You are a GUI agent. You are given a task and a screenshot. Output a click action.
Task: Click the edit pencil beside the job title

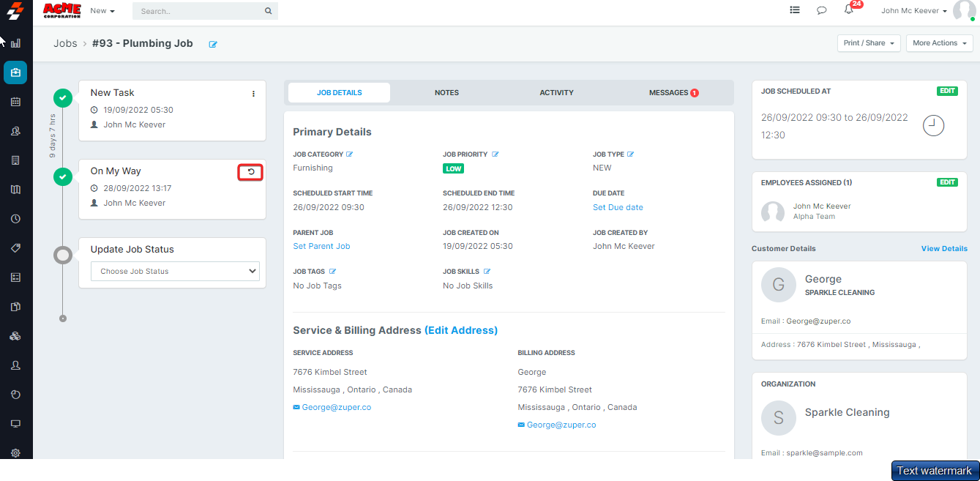[x=213, y=45]
